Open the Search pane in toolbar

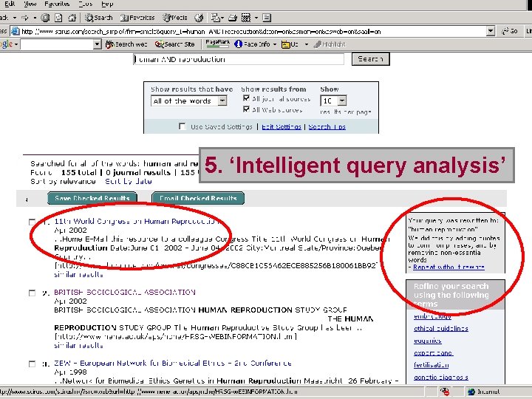(99, 17)
